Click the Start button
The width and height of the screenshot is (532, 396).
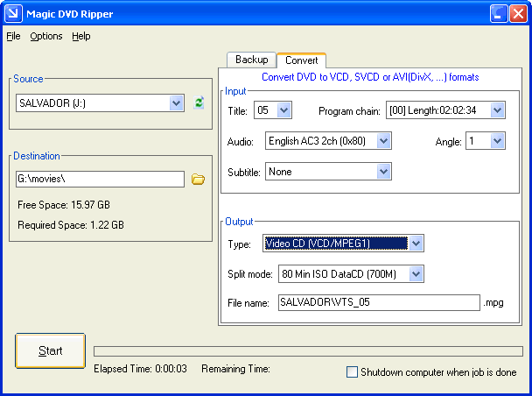pos(50,350)
